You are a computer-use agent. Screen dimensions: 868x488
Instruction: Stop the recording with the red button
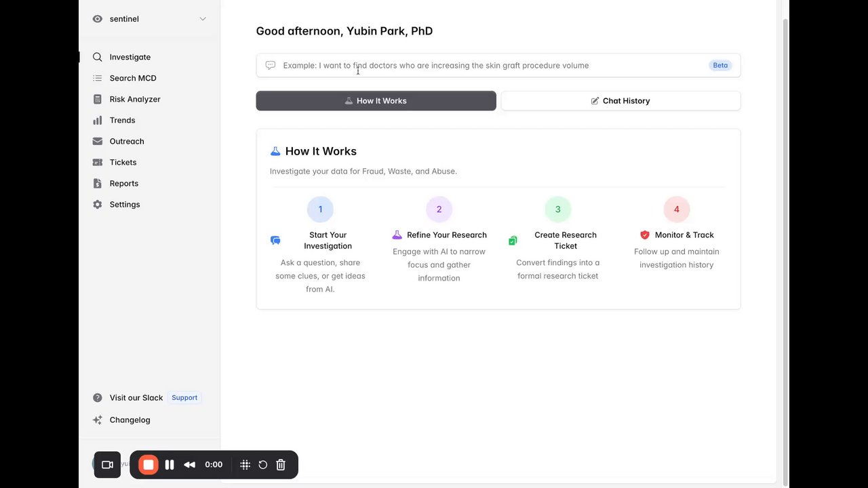pyautogui.click(x=148, y=464)
